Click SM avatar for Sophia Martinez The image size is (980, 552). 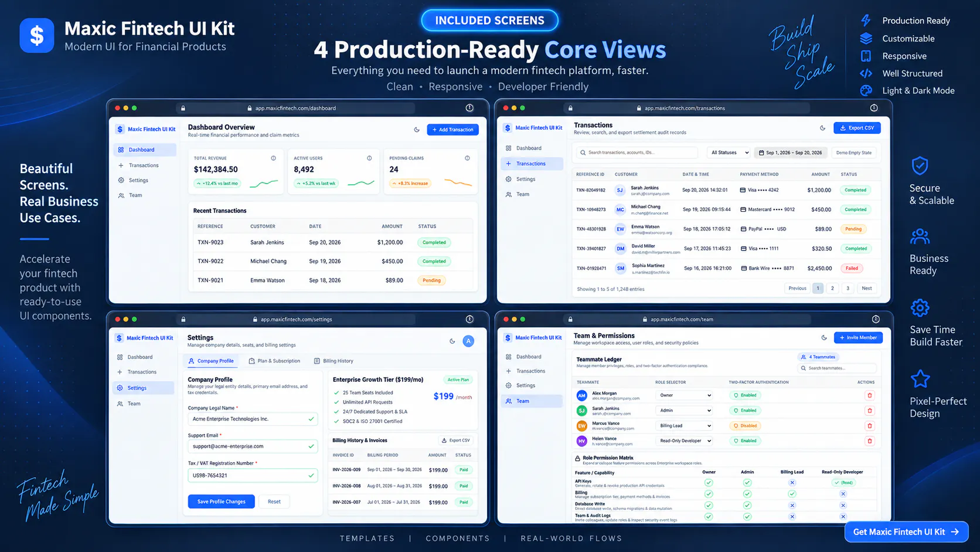(x=620, y=268)
